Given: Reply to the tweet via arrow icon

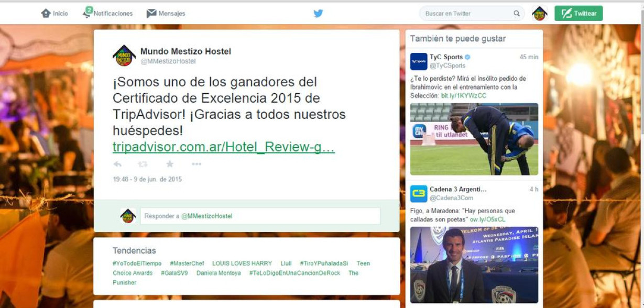Looking at the screenshot, I should (x=117, y=164).
